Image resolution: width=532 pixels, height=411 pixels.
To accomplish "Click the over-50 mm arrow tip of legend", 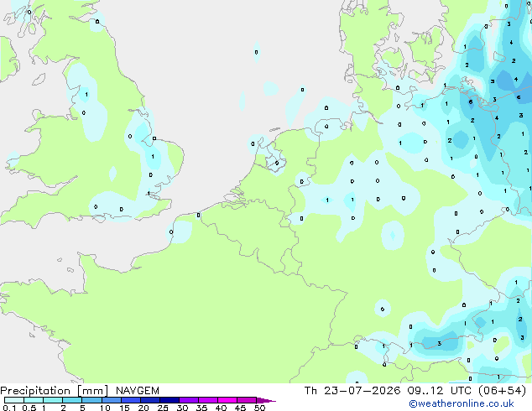I will coord(266,400).
